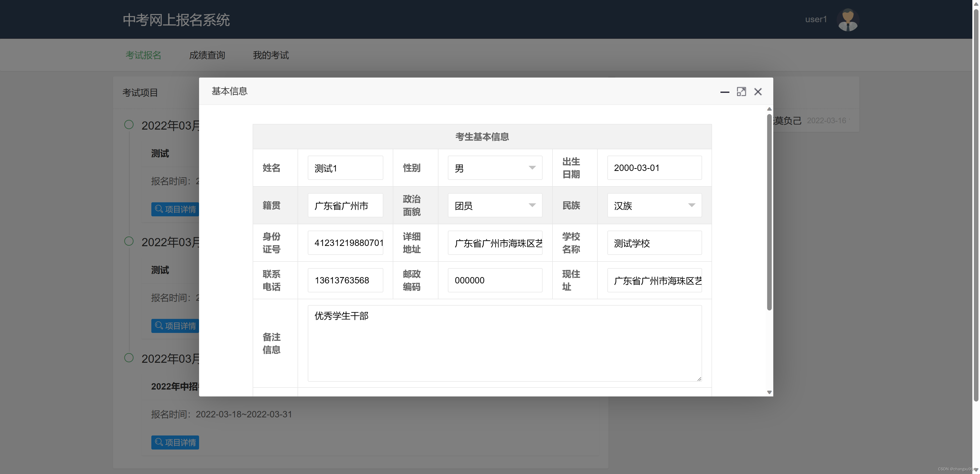Maximize the 基本信息 dialog

(x=741, y=92)
